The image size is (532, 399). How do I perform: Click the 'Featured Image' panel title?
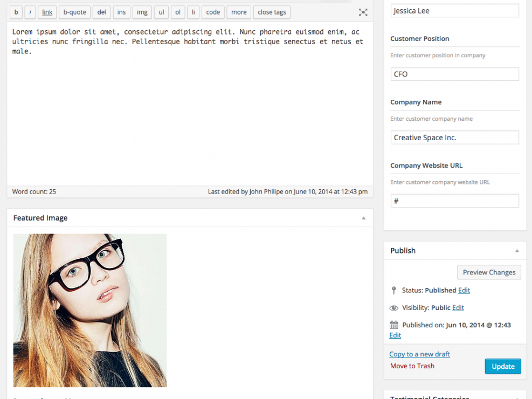click(40, 218)
